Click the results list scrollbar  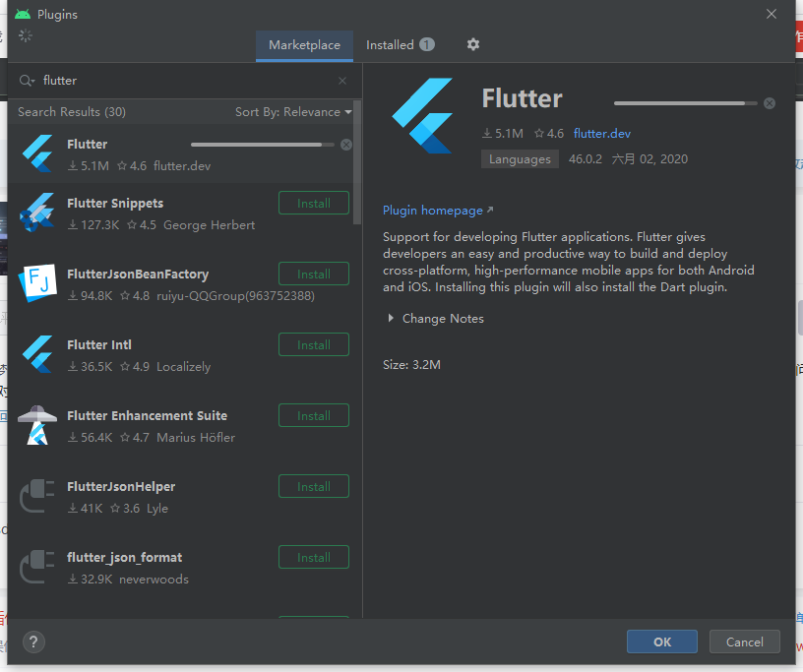pos(357,163)
